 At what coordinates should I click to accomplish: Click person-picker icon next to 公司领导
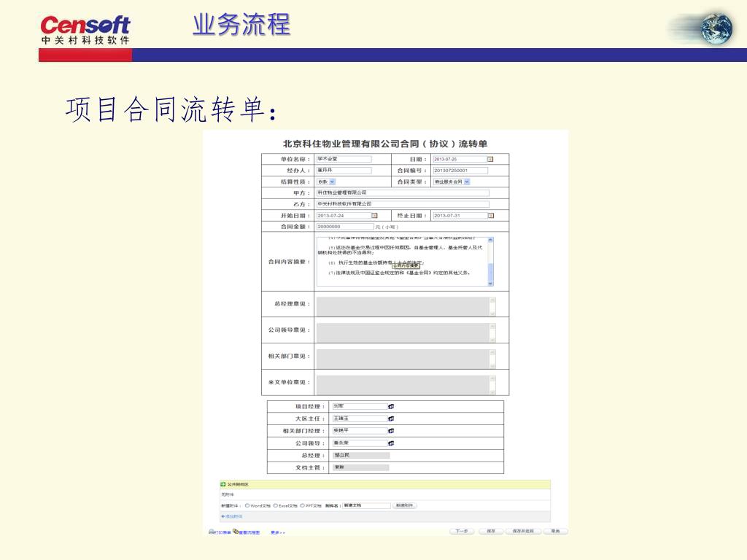(391, 443)
